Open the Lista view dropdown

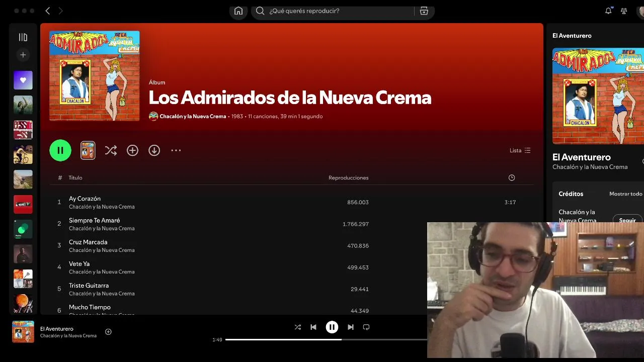pyautogui.click(x=520, y=150)
